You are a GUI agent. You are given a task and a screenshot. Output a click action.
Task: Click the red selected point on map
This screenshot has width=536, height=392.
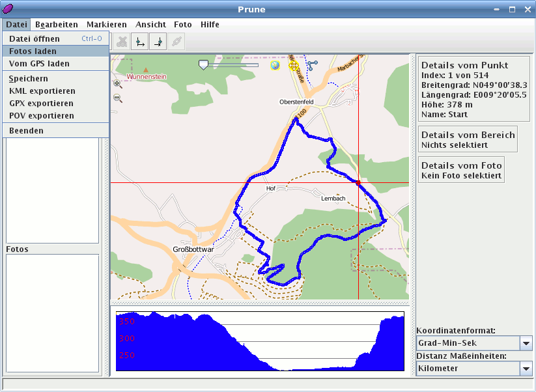[x=358, y=183]
